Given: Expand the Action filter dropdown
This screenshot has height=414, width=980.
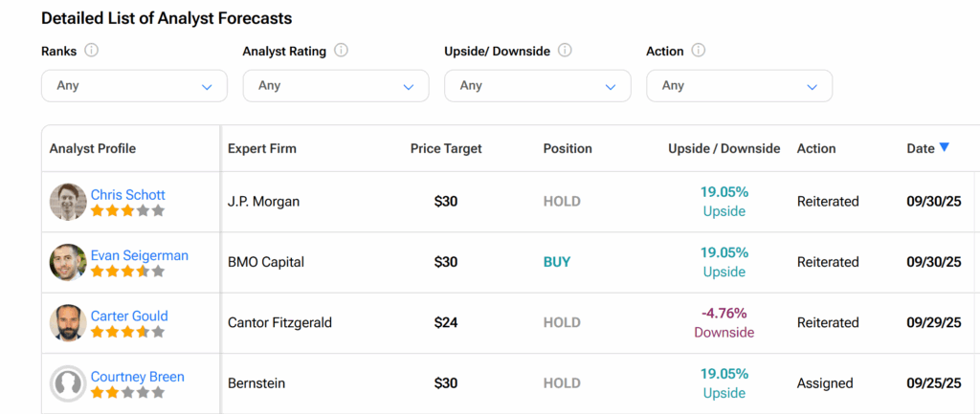Looking at the screenshot, I should pyautogui.click(x=739, y=86).
